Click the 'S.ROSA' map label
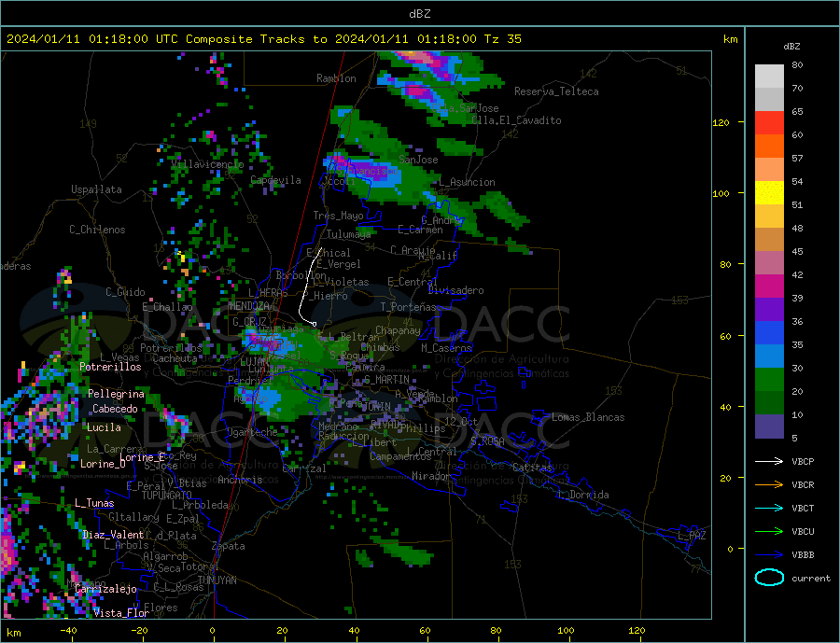Screen dimensions: 840x643 [487, 441]
